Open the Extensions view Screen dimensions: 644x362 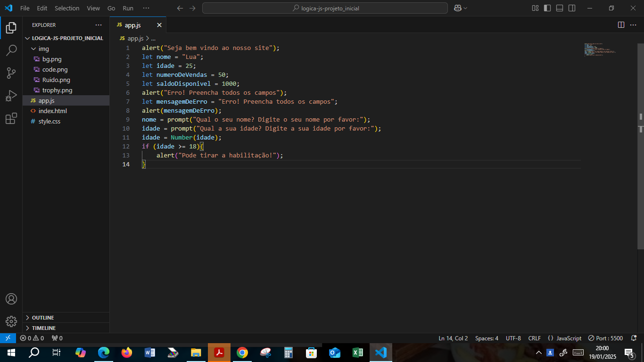[x=11, y=119]
